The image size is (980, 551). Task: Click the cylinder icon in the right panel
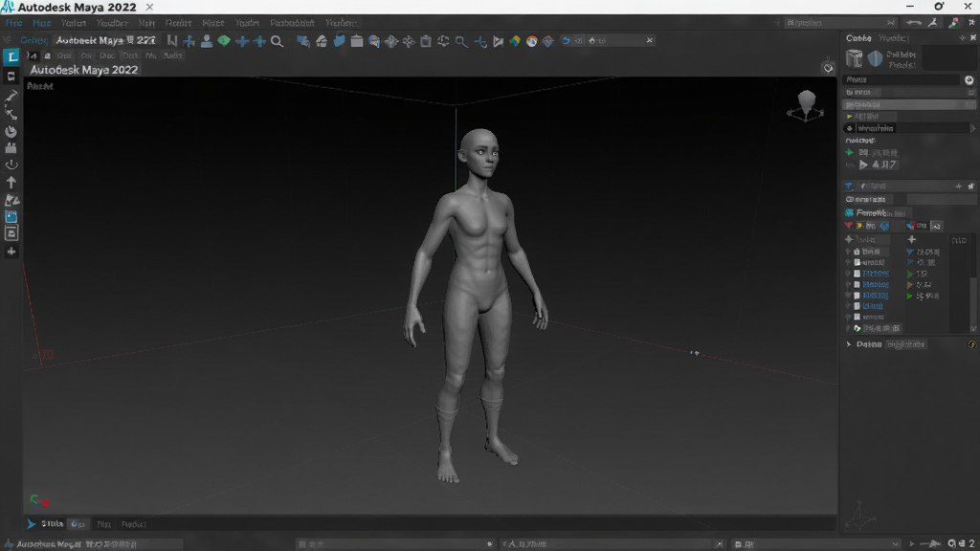pyautogui.click(x=855, y=58)
